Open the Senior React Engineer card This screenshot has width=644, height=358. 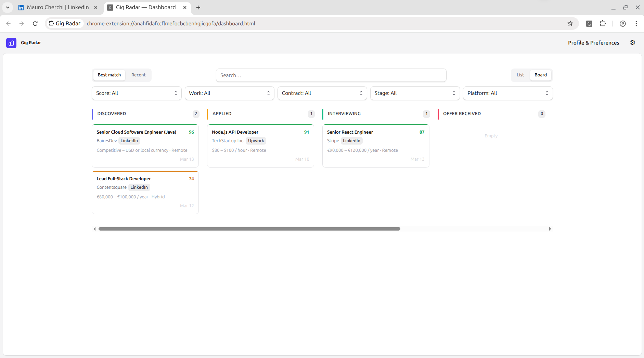[375, 146]
